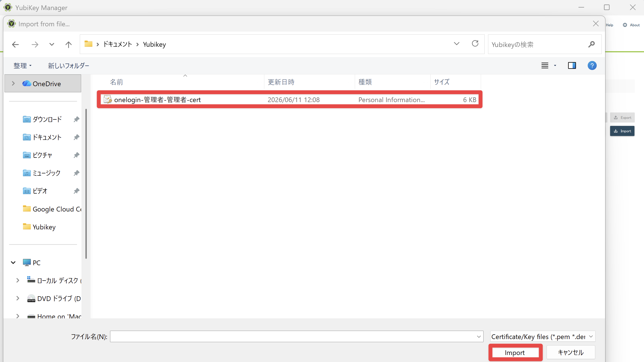Expand the DVD ドライブ node
Viewport: 644px width, 362px height.
tap(18, 298)
